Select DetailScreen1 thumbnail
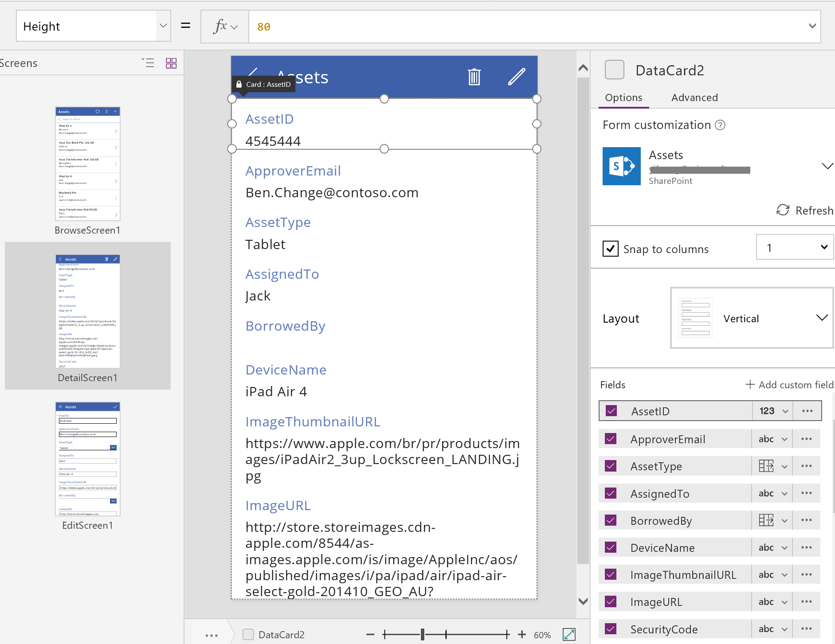The width and height of the screenshot is (835, 644). coord(88,311)
